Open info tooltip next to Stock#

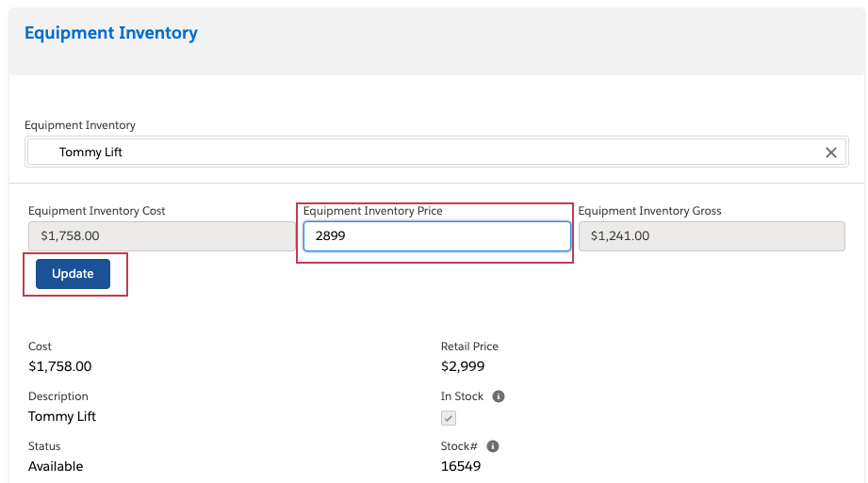tap(493, 446)
